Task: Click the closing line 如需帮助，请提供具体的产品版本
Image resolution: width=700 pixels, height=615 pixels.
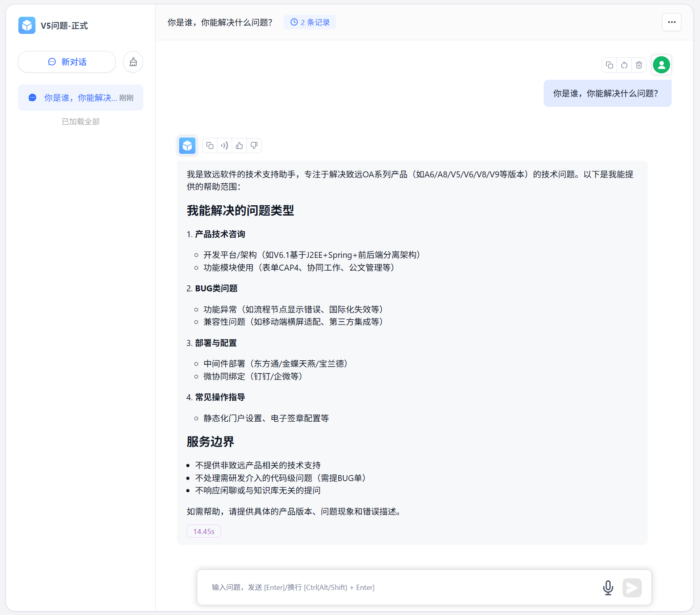Action: click(296, 511)
